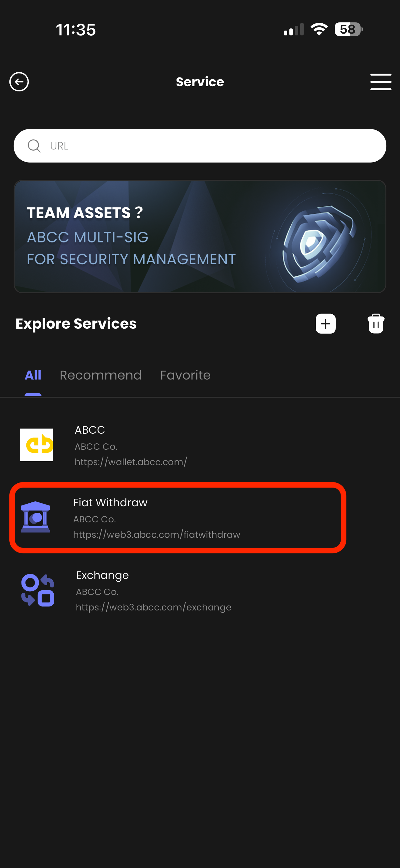
Task: Open the ABCC service title
Action: (90, 430)
